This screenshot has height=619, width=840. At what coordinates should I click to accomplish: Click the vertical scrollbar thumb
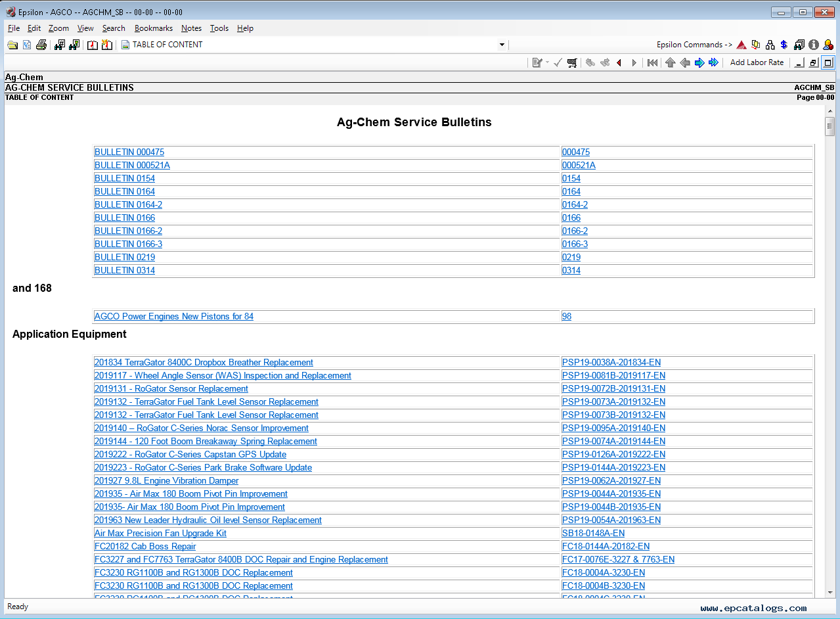click(x=829, y=126)
